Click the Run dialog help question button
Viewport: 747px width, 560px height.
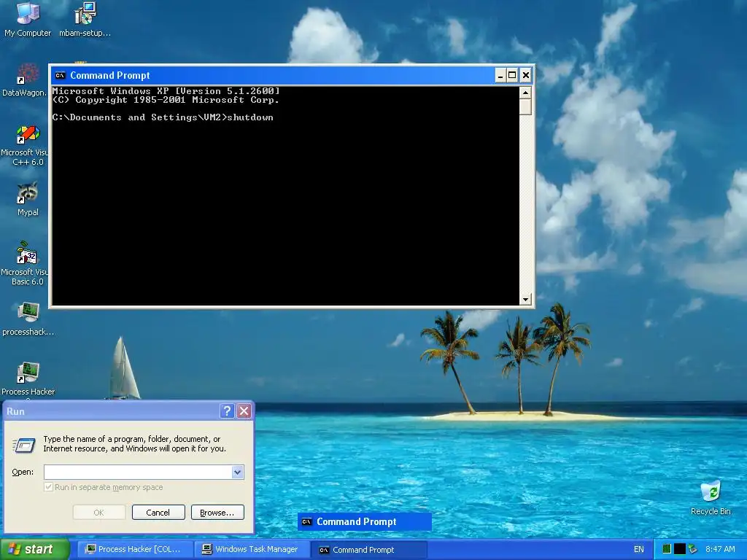pos(228,411)
